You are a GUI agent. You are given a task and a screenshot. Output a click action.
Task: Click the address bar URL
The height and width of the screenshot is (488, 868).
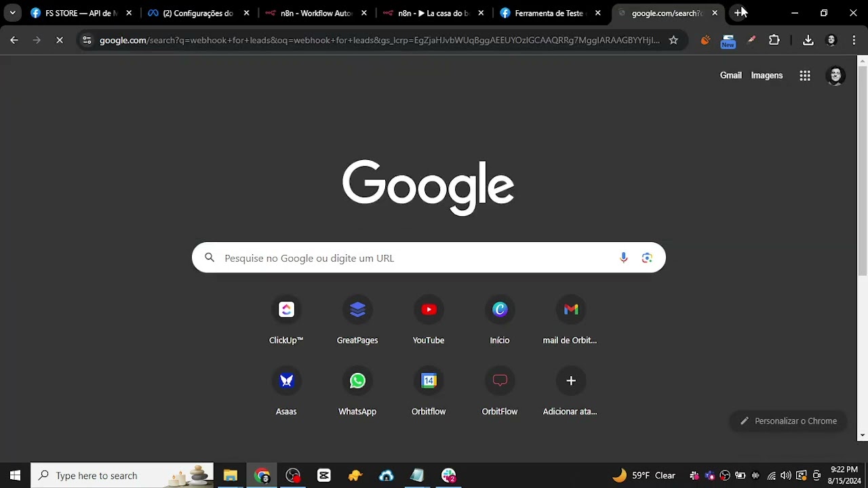(379, 41)
